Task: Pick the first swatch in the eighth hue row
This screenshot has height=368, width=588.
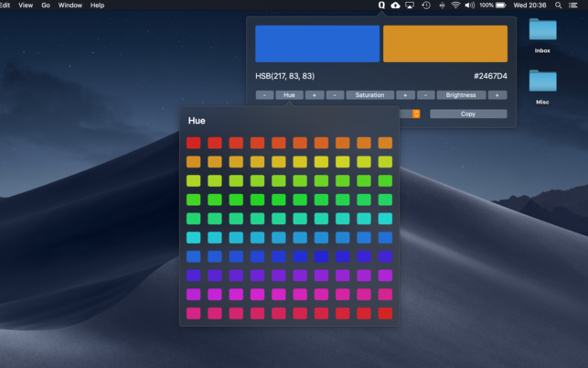Action: click(x=194, y=276)
